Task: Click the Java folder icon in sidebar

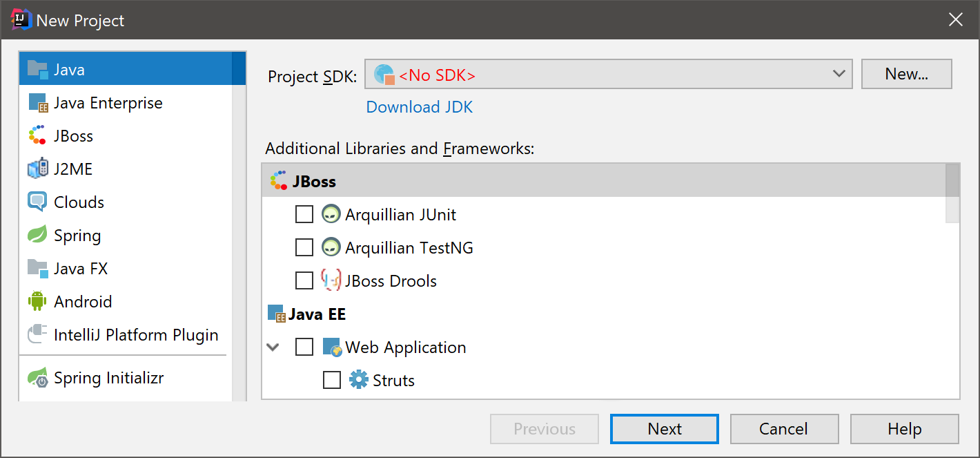Action: point(37,70)
